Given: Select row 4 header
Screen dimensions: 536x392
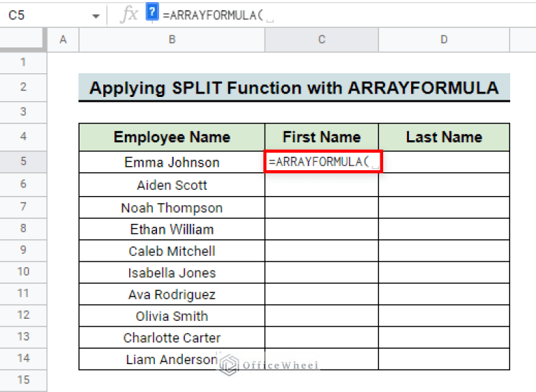Looking at the screenshot, I should click(x=23, y=137).
